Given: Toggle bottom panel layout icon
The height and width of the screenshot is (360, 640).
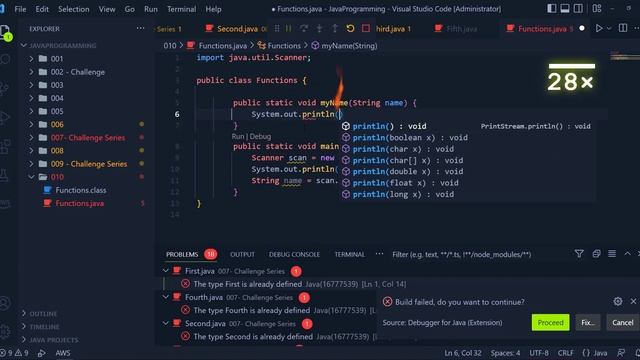Looking at the screenshot, I should (x=565, y=9).
